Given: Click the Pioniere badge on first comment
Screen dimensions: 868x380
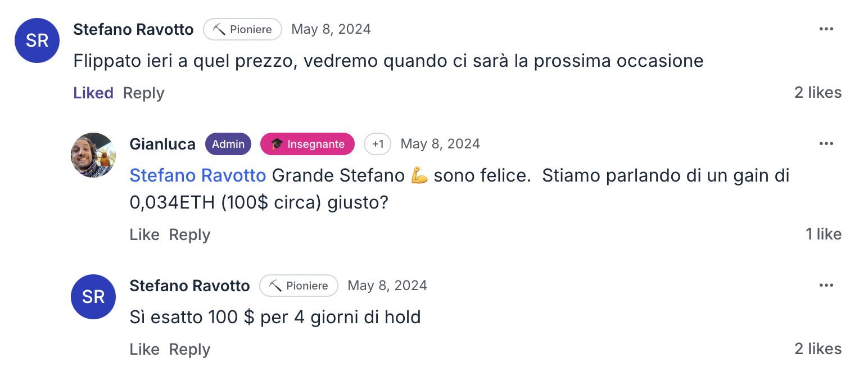Looking at the screenshot, I should 242,29.
